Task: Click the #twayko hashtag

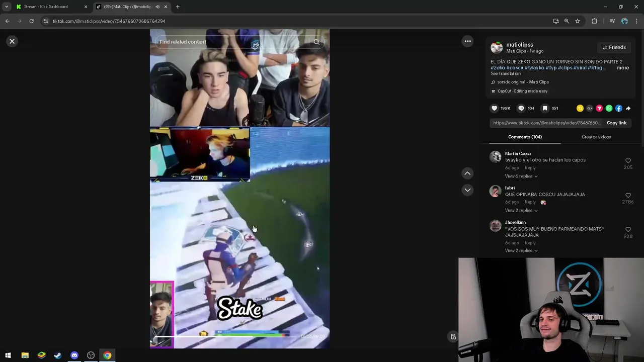Action: coord(534,67)
